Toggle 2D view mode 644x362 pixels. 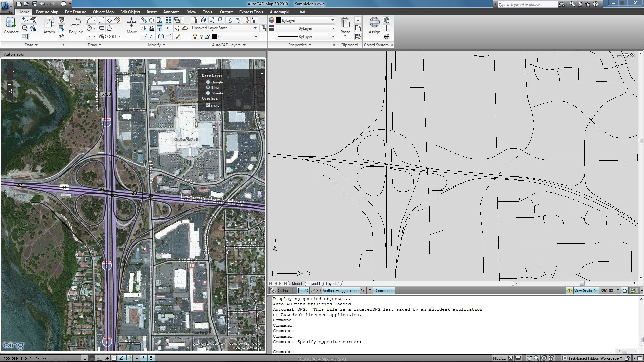tap(303, 291)
